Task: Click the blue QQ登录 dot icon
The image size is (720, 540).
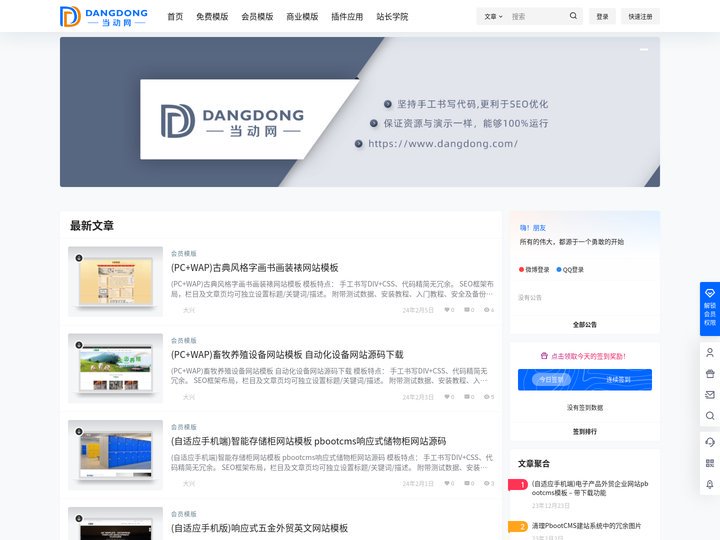Action: 559,270
